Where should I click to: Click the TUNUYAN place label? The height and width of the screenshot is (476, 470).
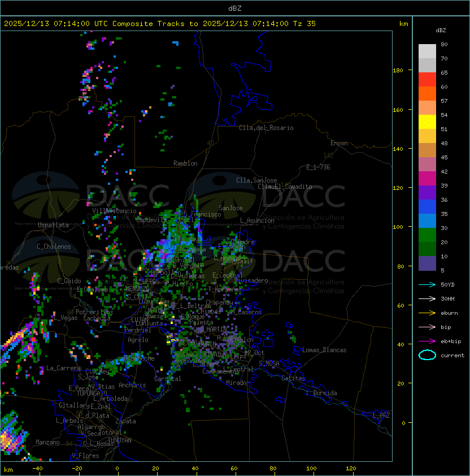point(120,440)
